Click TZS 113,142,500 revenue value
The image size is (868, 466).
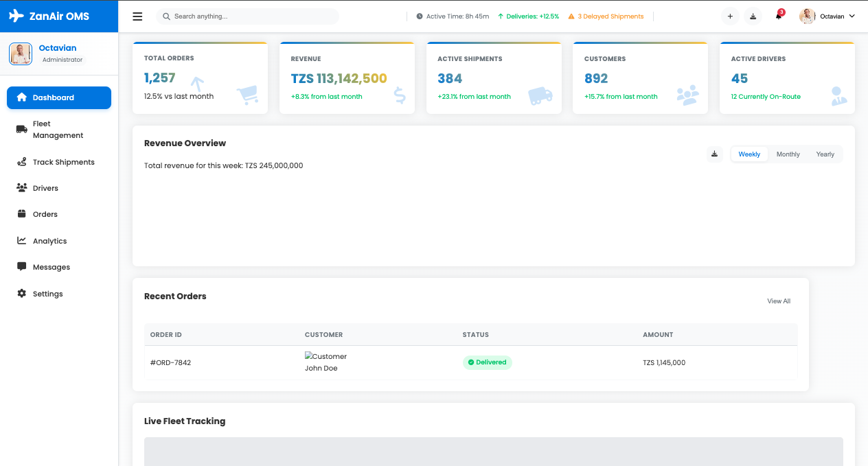coord(339,79)
